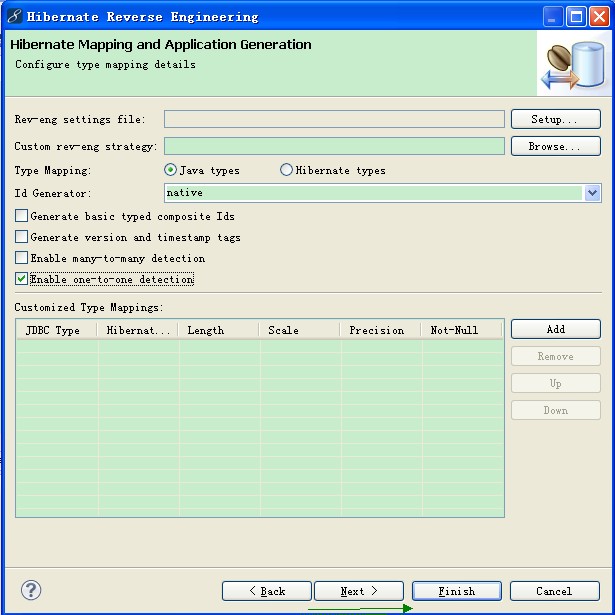This screenshot has width=615, height=615.
Task: Maximize the Hibernate Reverse Engineering window
Action: coord(576,17)
